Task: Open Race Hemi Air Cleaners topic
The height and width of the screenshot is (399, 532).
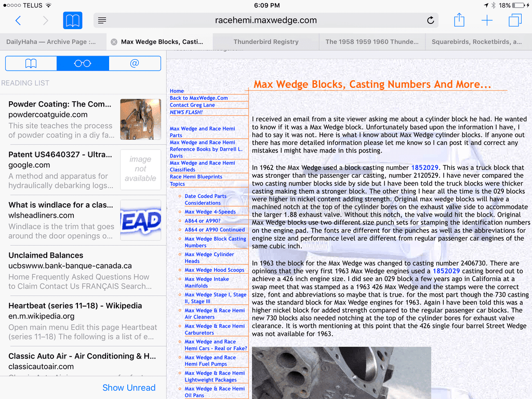Action: coord(215,313)
